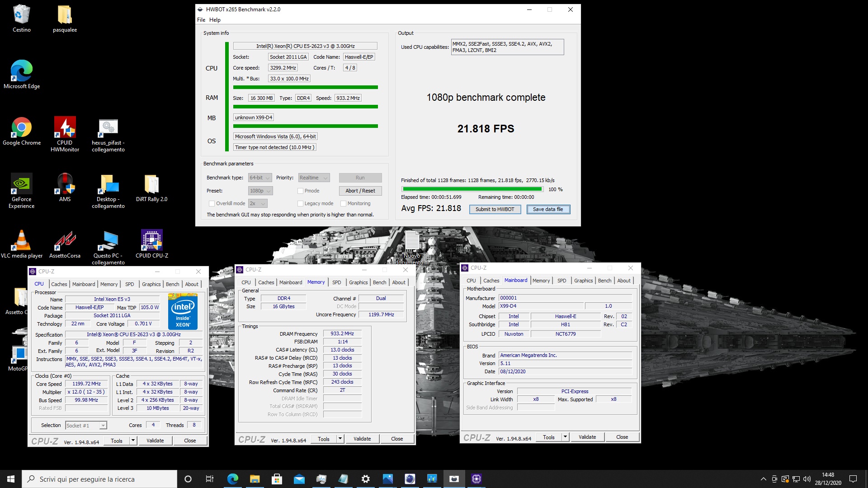Open Preset 1080p dropdown
This screenshot has width=868, height=488.
click(260, 191)
